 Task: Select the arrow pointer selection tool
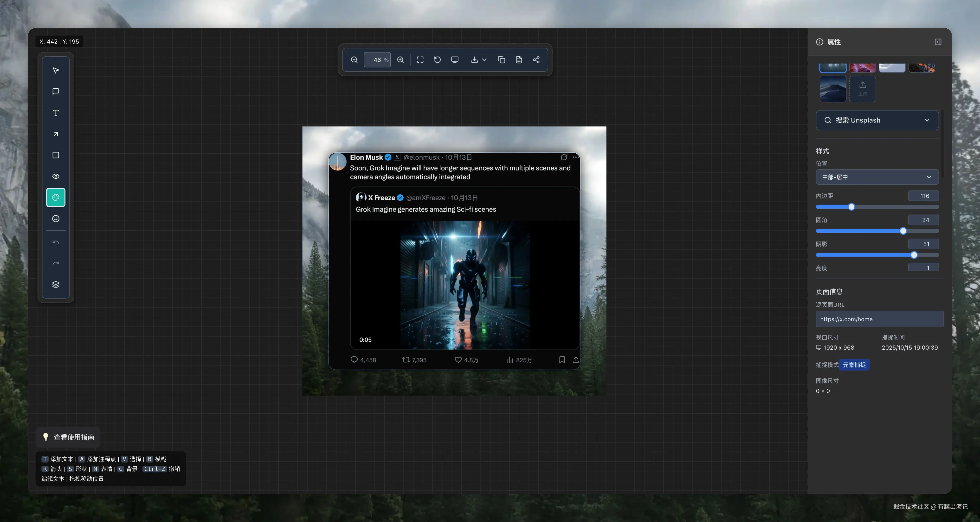[x=56, y=70]
